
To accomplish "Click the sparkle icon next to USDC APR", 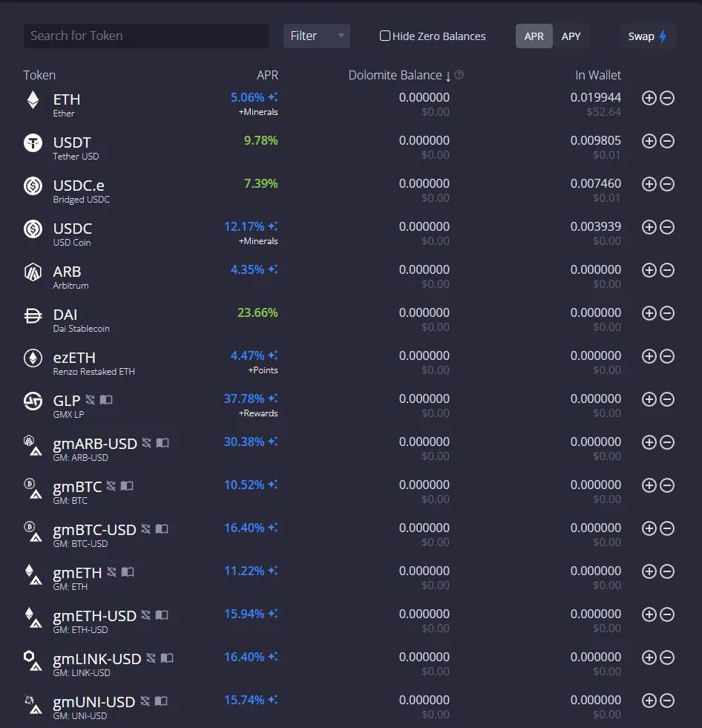I will (x=273, y=226).
